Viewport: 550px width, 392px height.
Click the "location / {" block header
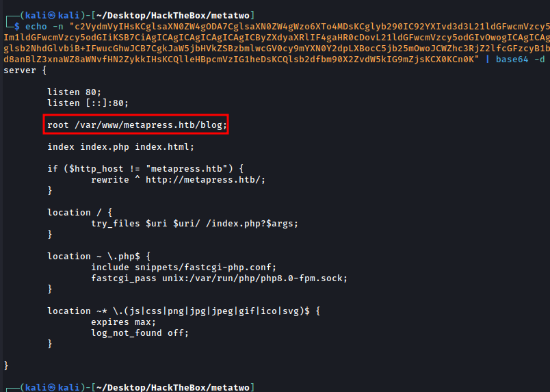pos(80,212)
